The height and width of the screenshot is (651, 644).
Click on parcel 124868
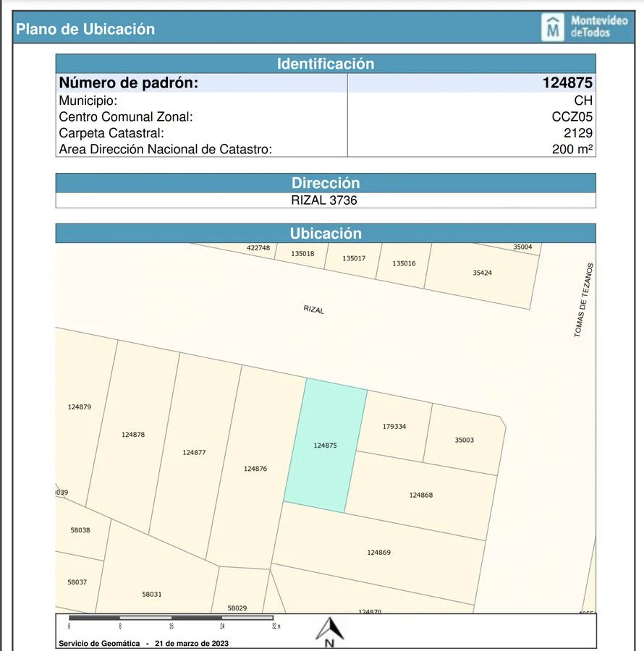420,495
